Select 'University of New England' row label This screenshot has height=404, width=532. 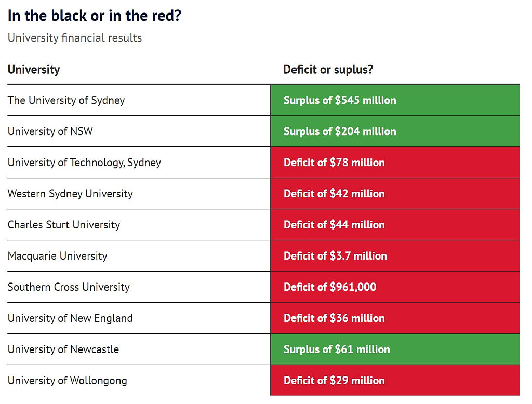pos(70,318)
